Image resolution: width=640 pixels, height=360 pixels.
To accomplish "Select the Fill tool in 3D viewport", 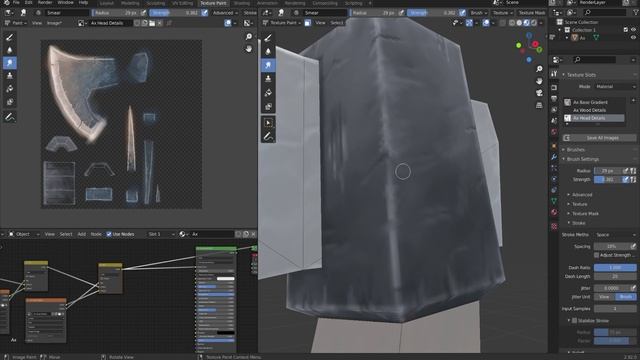I will click(x=268, y=93).
